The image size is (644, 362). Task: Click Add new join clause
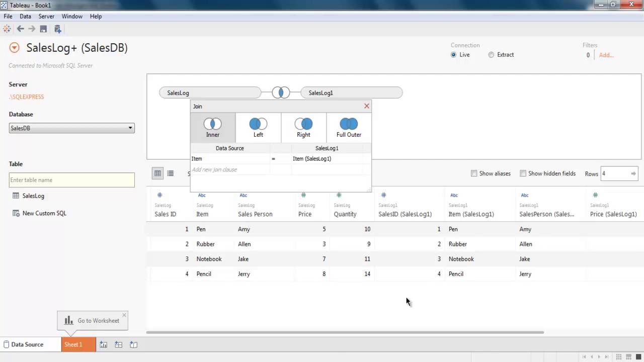[x=214, y=169]
